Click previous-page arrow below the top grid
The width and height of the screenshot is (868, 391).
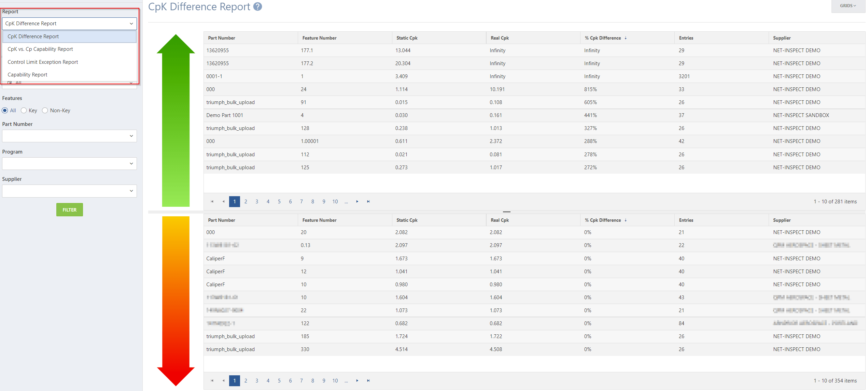click(223, 201)
